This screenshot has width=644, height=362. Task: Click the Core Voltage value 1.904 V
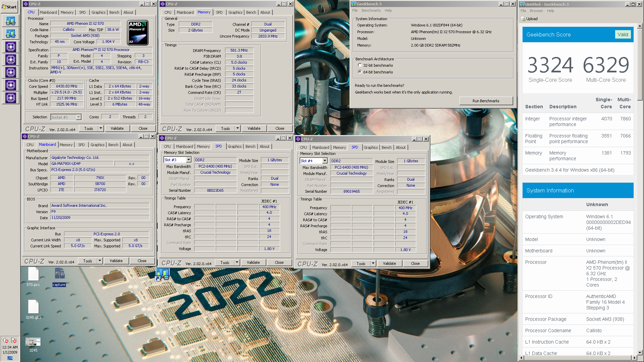[x=108, y=42]
